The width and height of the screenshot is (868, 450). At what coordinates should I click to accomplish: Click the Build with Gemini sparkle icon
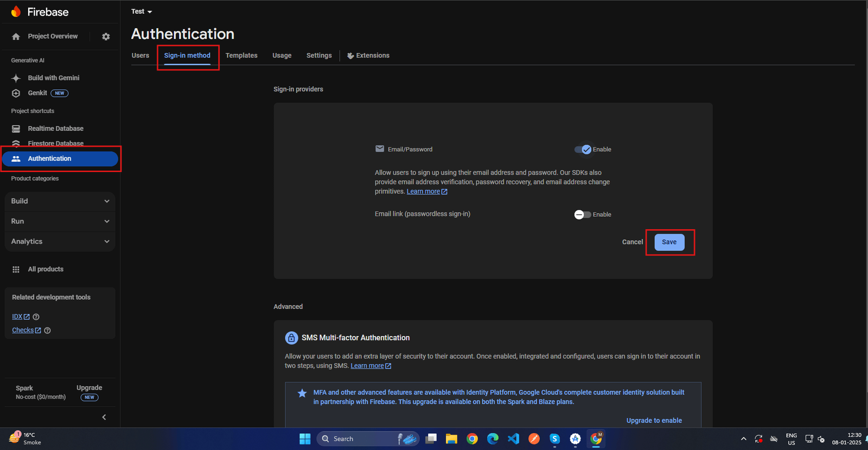click(x=16, y=78)
